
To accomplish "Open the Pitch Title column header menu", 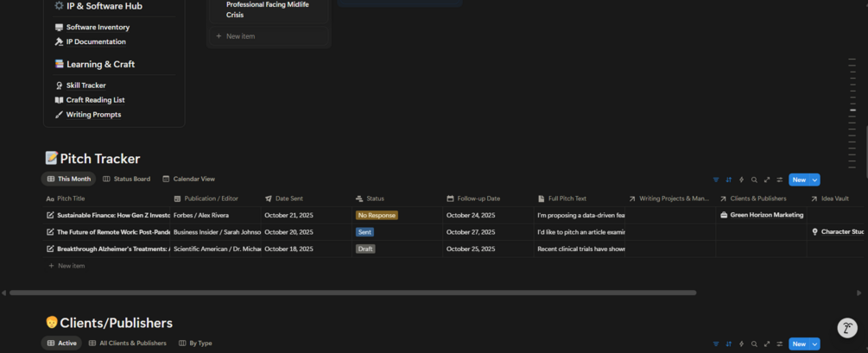I will point(106,199).
